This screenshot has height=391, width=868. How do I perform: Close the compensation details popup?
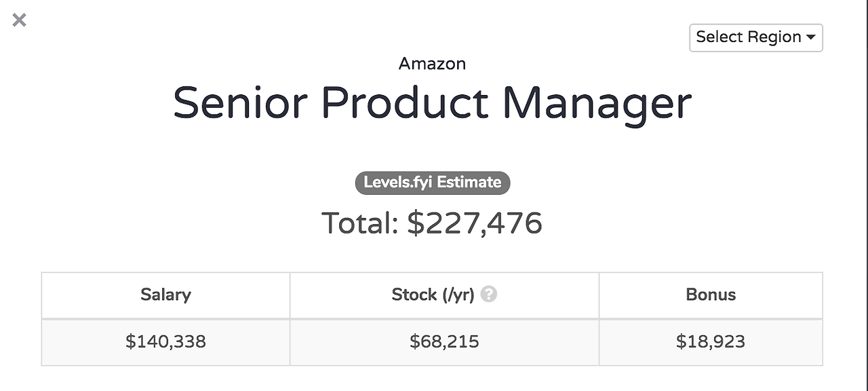click(20, 20)
